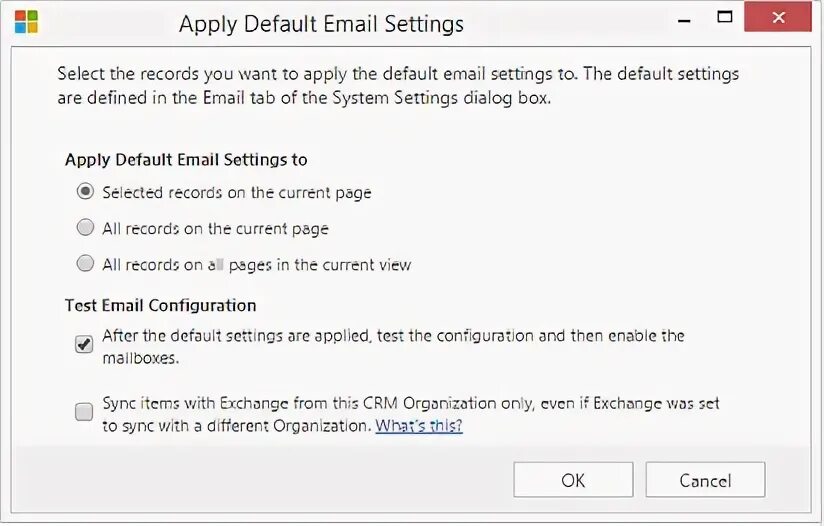Viewport: 824px width, 526px height.
Task: Maximize the dialog window
Action: [726, 16]
